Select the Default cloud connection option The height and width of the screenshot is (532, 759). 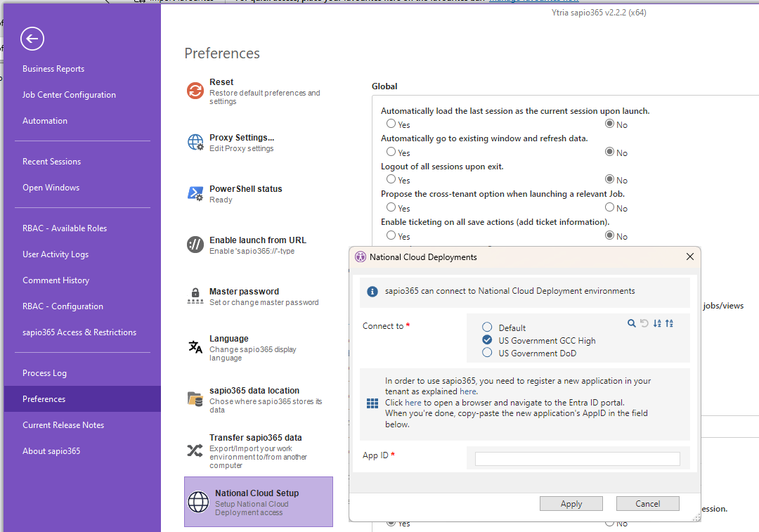487,327
